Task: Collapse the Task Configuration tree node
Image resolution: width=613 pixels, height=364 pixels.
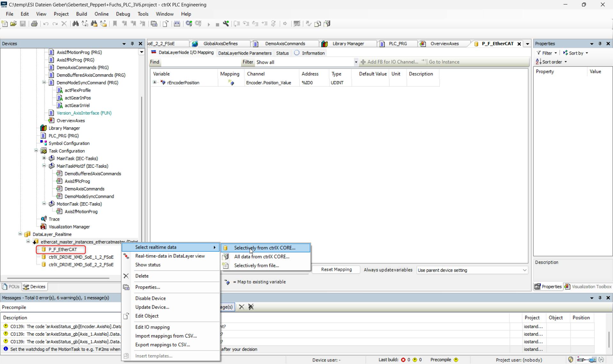Action: [x=36, y=151]
